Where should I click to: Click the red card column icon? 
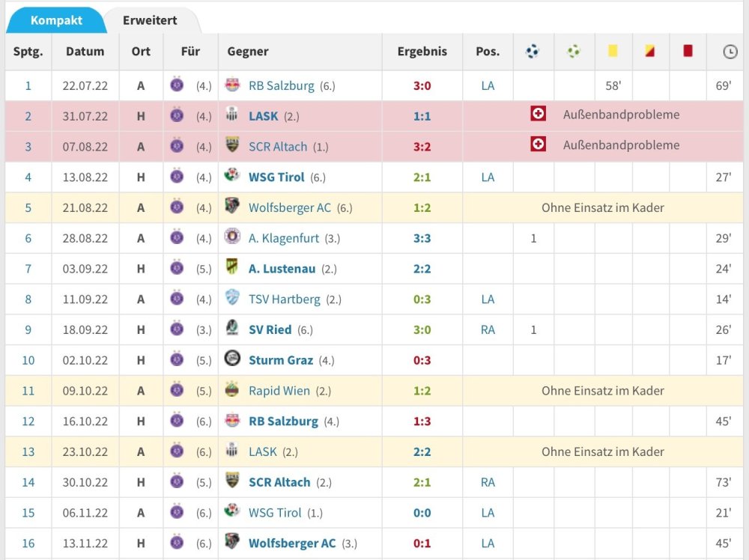point(688,51)
